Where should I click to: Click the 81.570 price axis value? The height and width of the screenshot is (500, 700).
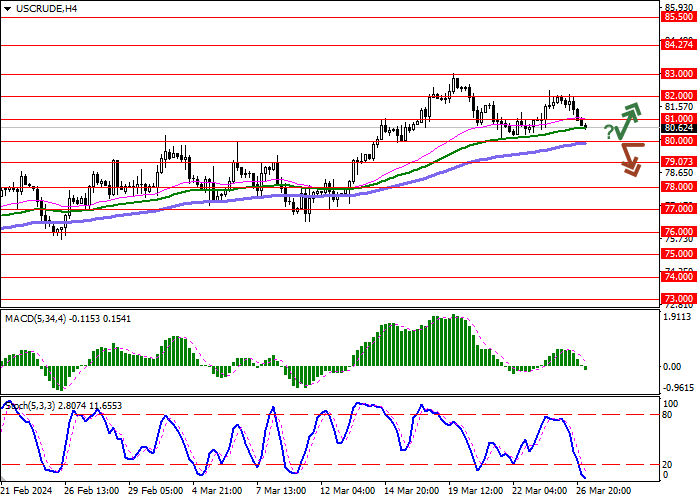click(x=679, y=107)
